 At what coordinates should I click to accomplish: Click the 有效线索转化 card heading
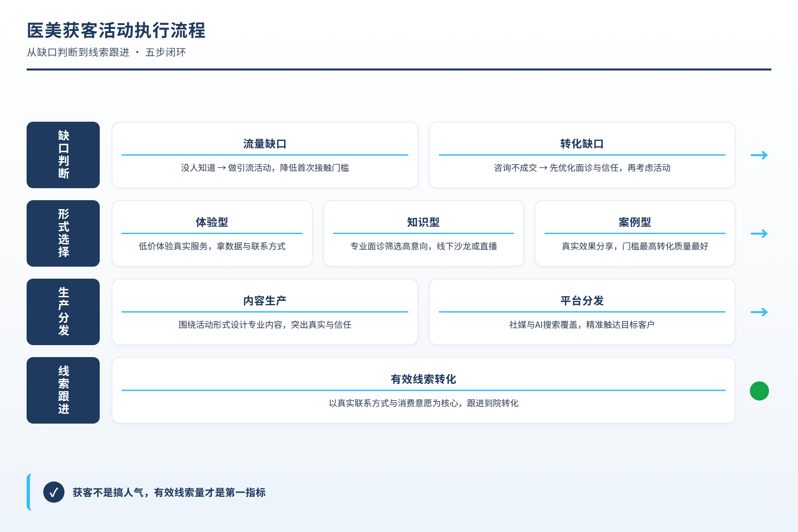click(x=423, y=379)
